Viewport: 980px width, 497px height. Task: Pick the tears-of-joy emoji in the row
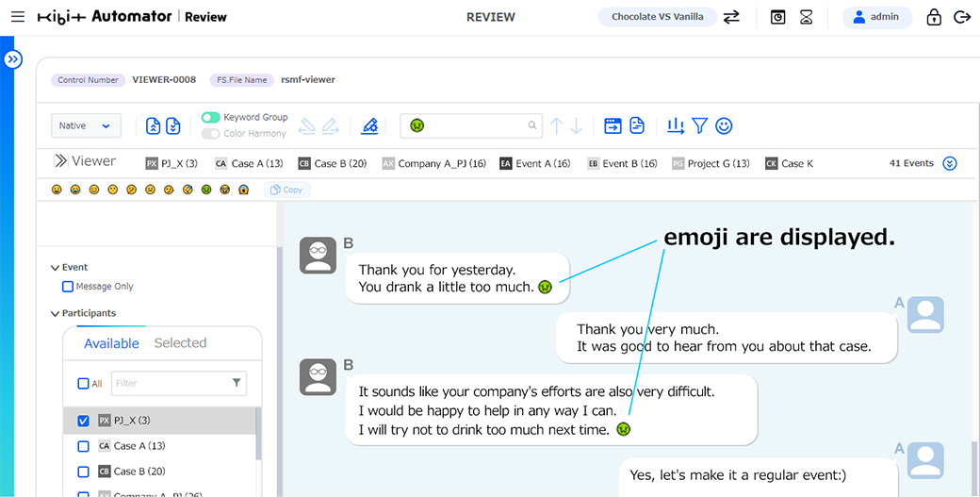[x=75, y=190]
